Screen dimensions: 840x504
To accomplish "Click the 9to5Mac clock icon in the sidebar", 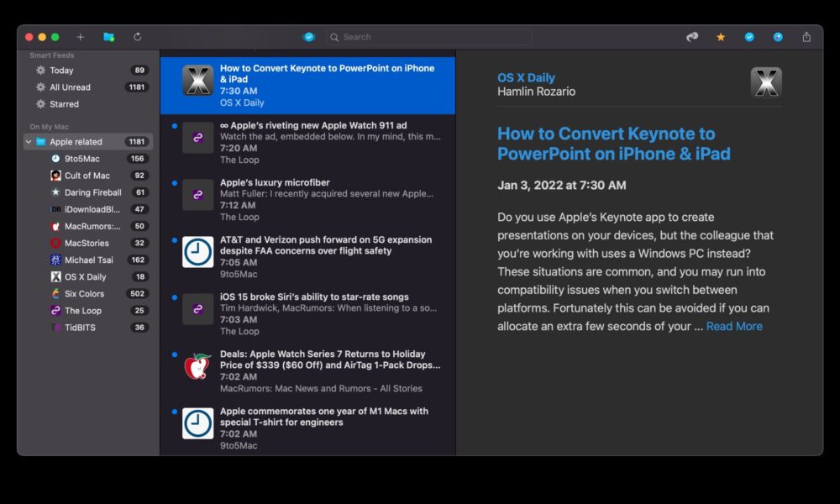I will point(55,159).
